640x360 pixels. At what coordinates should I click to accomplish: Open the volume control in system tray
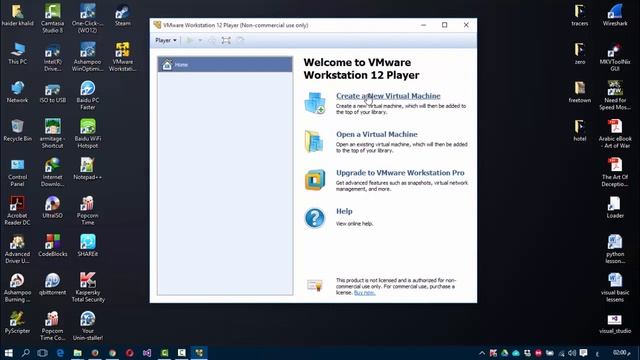(572, 353)
